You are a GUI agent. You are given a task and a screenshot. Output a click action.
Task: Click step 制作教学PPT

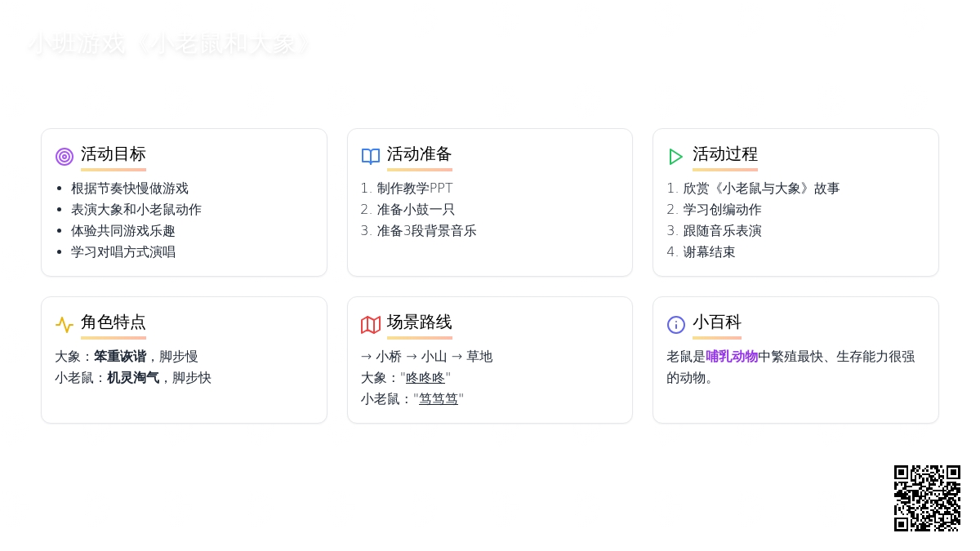click(415, 189)
